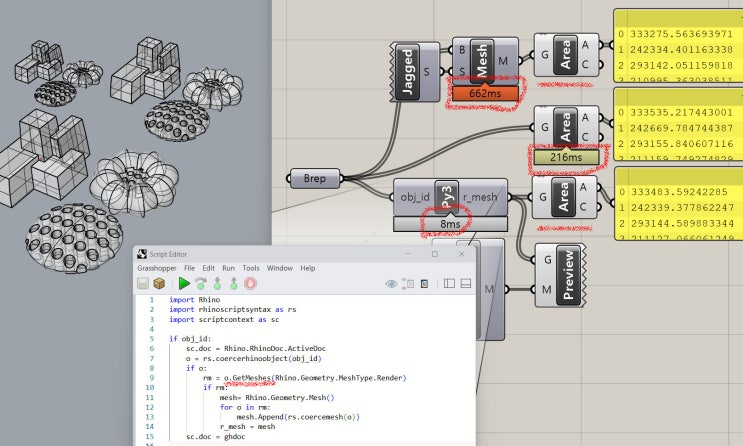Run the script with green play button
743x446 pixels.
coord(184,283)
